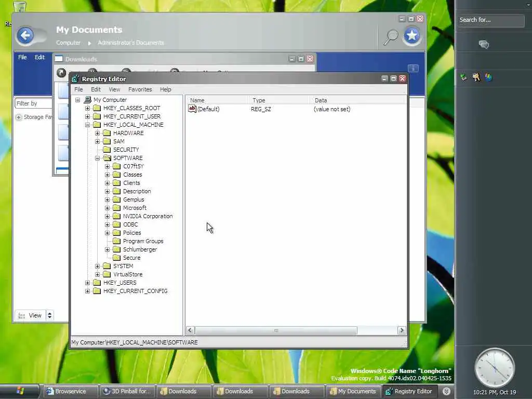Click the analog clock in the sidebar

[495, 368]
